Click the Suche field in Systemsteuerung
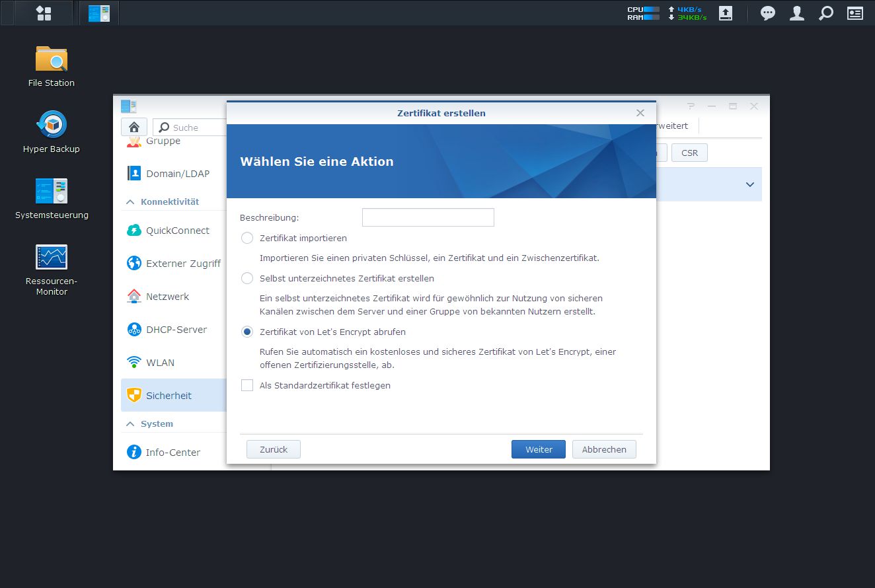 point(190,128)
